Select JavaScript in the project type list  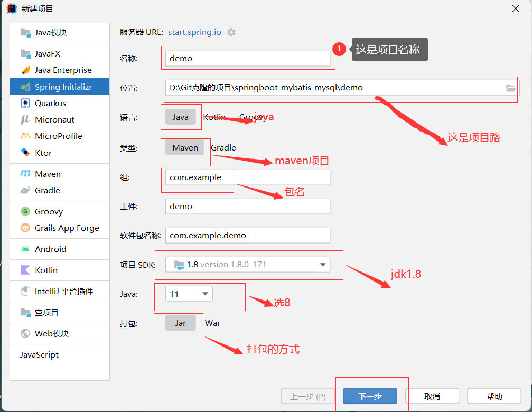39,355
